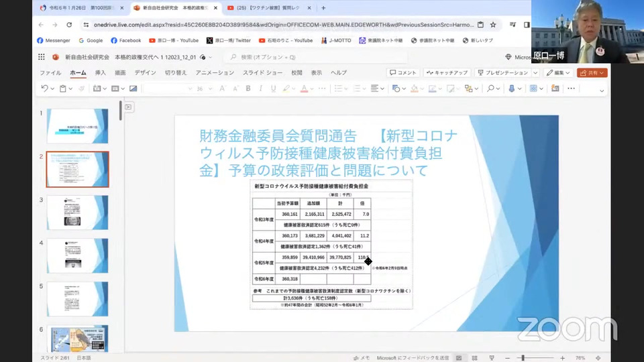Click the Paste clipboard icon
Image resolution: width=644 pixels, height=362 pixels.
[63, 88]
